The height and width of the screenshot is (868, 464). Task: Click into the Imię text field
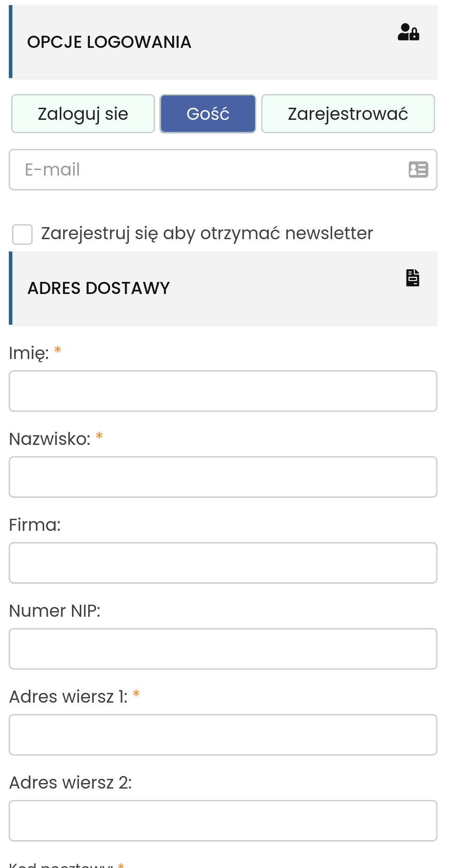point(223,391)
